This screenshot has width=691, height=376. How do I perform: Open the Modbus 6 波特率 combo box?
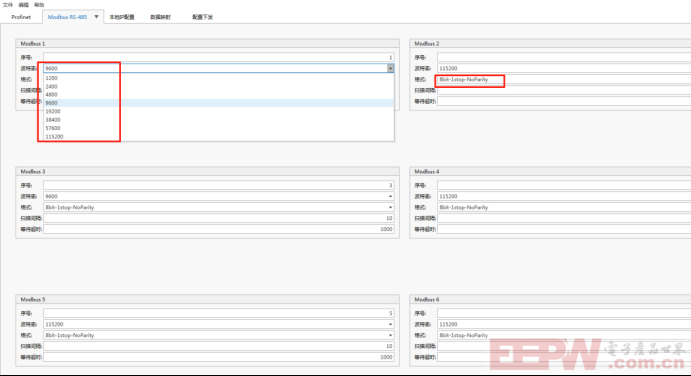(x=564, y=324)
